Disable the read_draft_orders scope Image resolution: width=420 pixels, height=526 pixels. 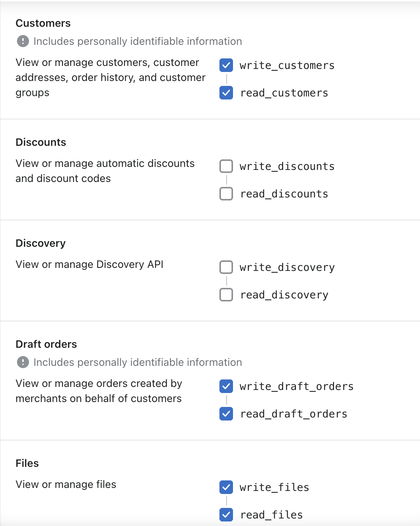(226, 414)
